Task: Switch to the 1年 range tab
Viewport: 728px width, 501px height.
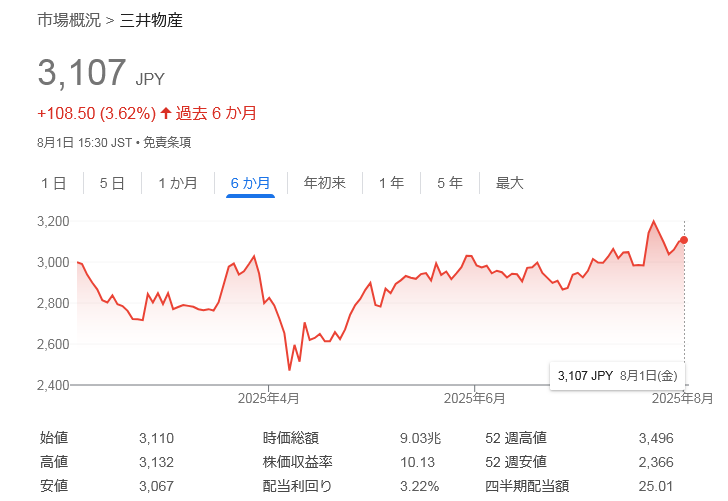Action: click(x=391, y=183)
